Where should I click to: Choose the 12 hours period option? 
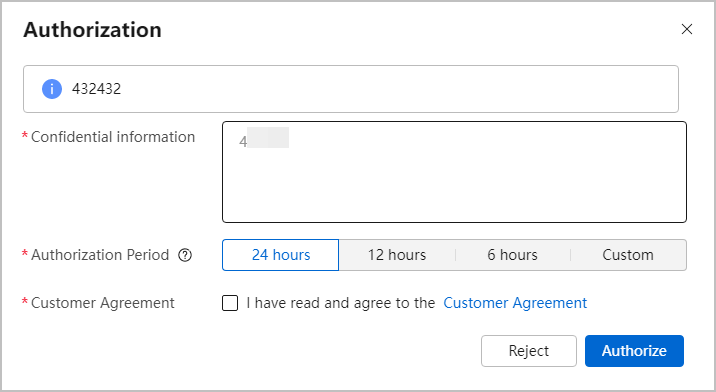coord(397,255)
